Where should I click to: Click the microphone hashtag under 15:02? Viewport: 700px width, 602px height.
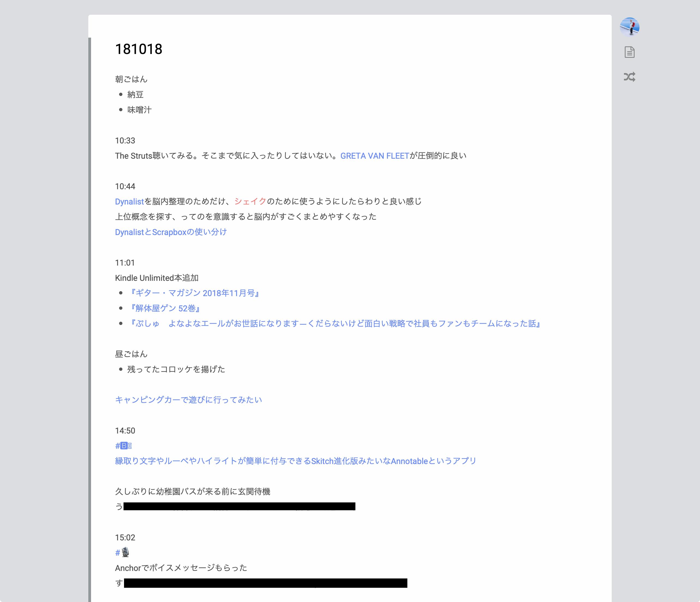click(x=122, y=553)
